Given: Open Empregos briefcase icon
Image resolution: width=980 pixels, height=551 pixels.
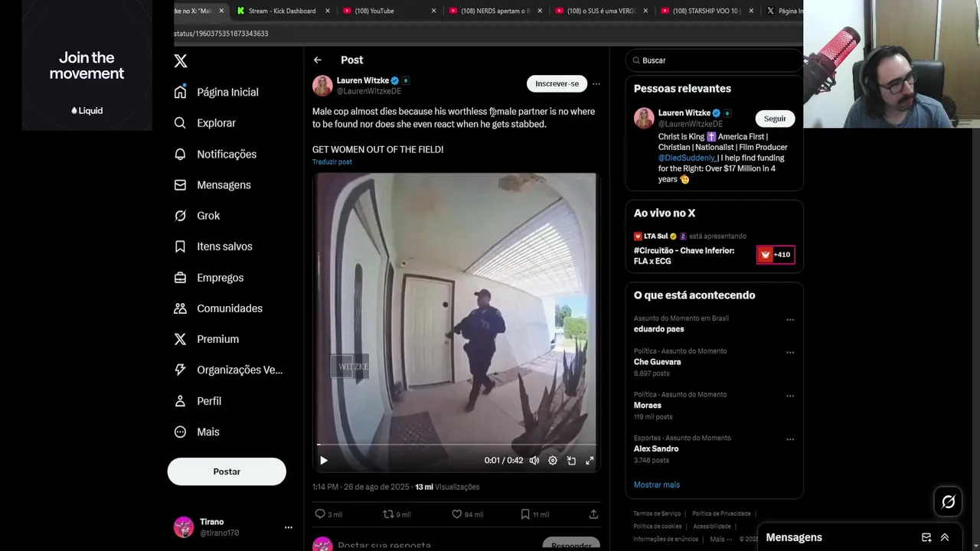Looking at the screenshot, I should 180,278.
